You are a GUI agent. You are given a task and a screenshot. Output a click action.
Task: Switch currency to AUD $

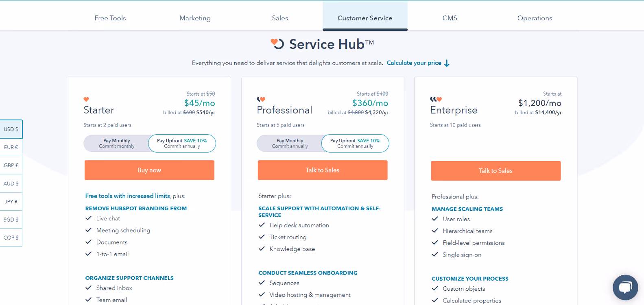click(11, 183)
